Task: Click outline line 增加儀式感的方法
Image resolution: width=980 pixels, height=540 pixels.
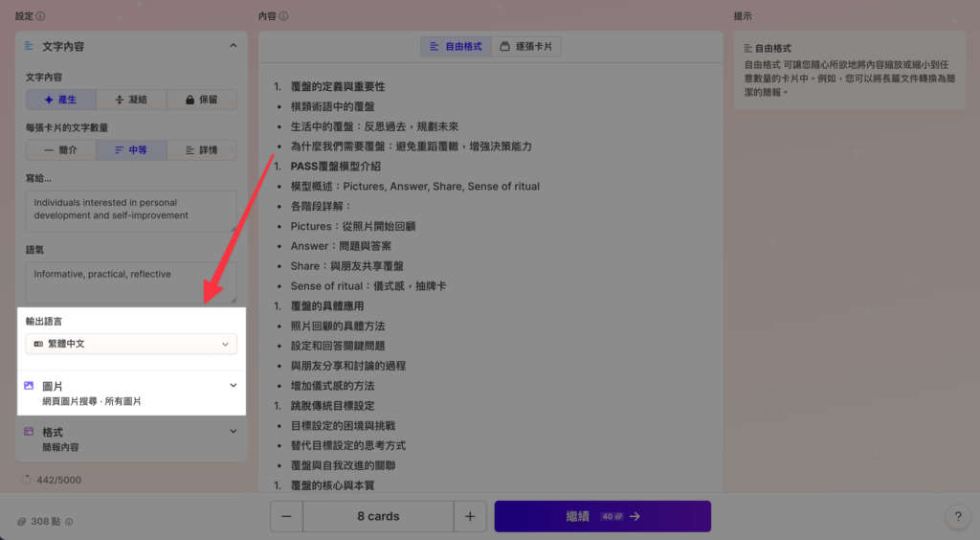Action: click(332, 386)
